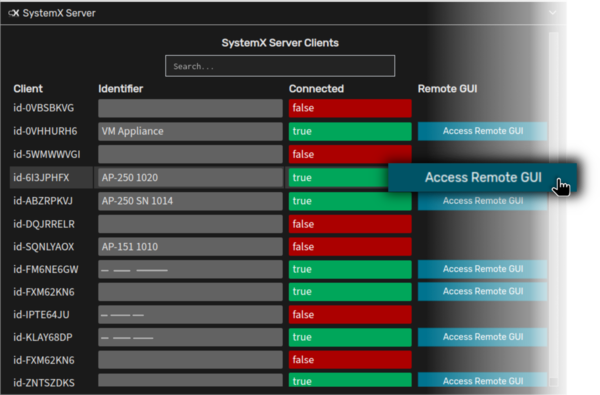Click the false status of id-0VBSBKVG
The width and height of the screenshot is (600, 395).
[x=350, y=108]
